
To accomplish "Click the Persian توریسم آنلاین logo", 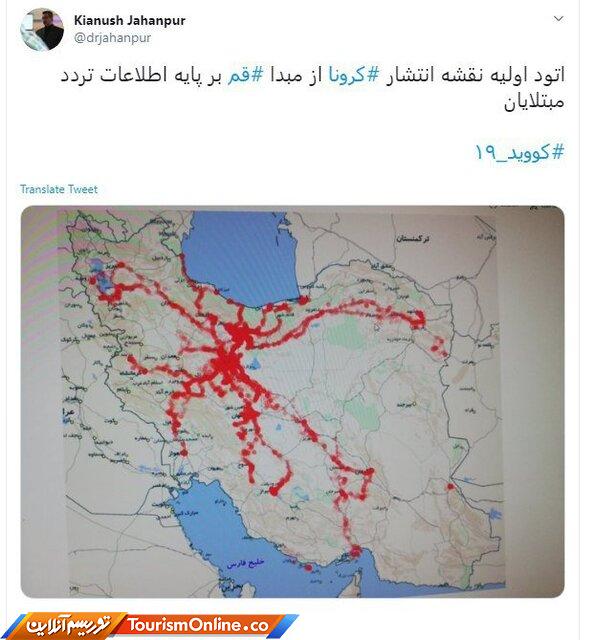I will pos(68,625).
